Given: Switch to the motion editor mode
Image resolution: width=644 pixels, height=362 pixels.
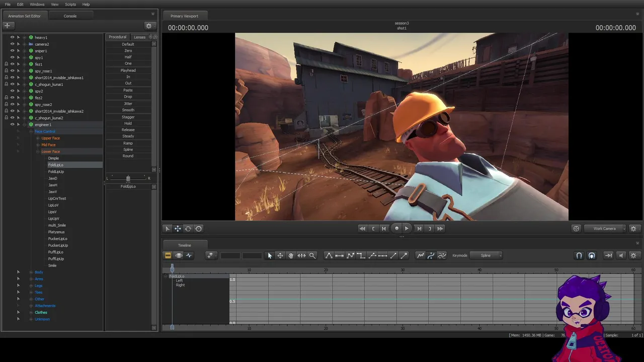Looking at the screenshot, I should [179, 255].
